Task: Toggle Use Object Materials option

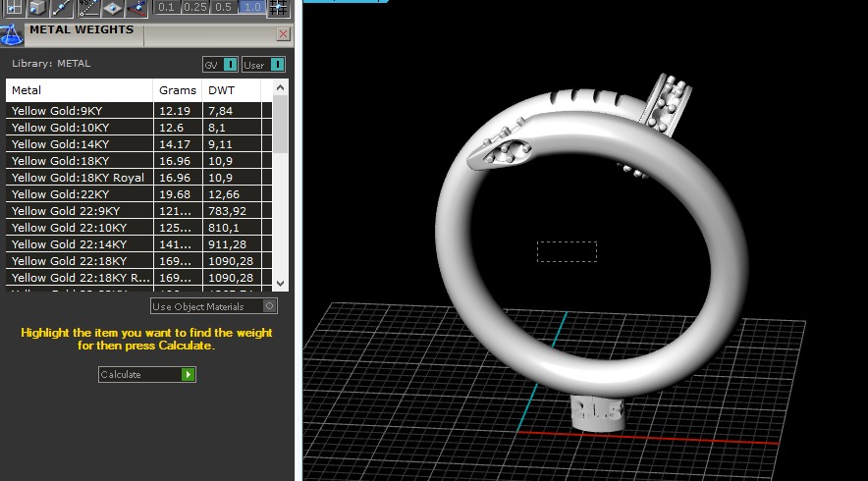Action: tap(214, 306)
